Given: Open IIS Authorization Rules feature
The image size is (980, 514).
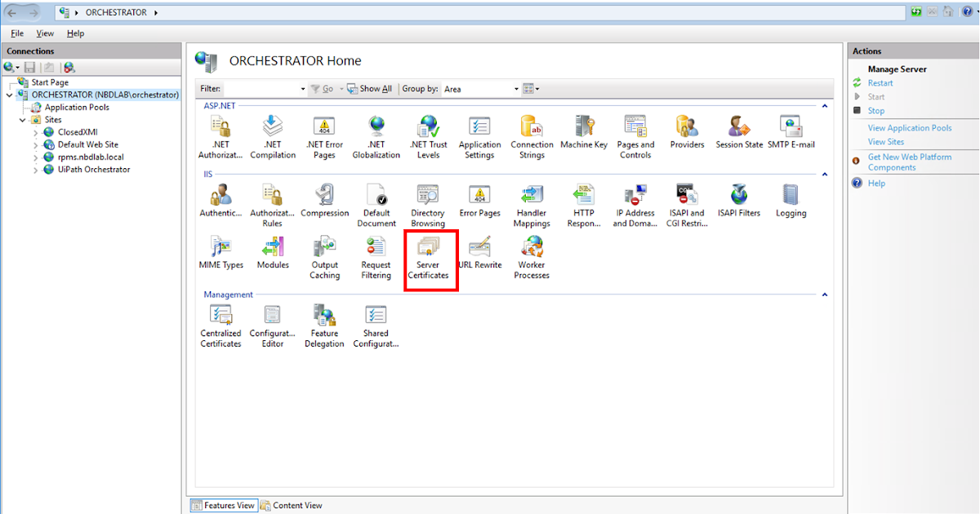Looking at the screenshot, I should (x=273, y=206).
